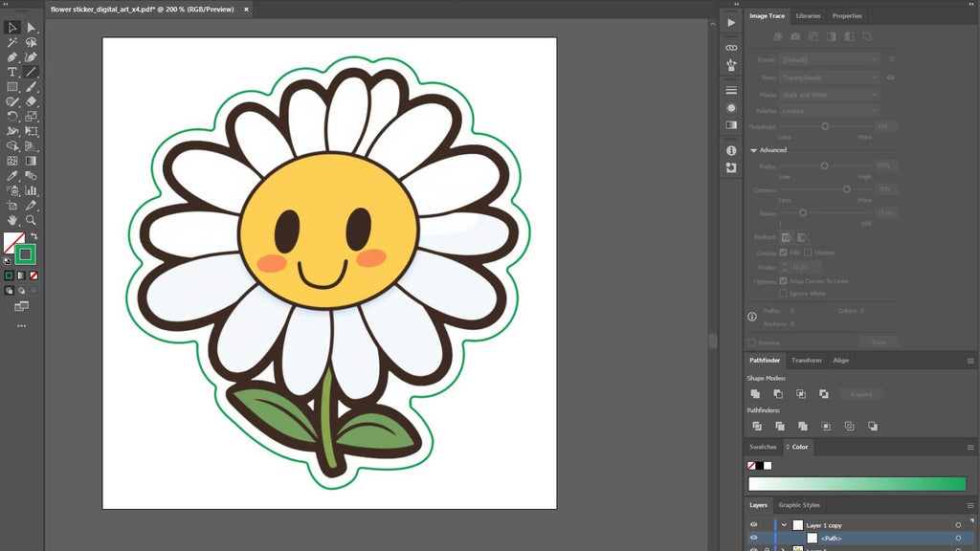Enable the Ignore White option

(x=783, y=293)
